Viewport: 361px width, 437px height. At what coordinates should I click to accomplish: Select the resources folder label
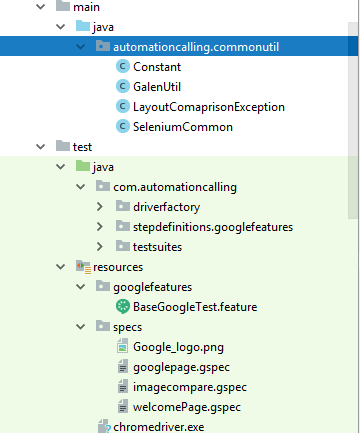pos(118,267)
